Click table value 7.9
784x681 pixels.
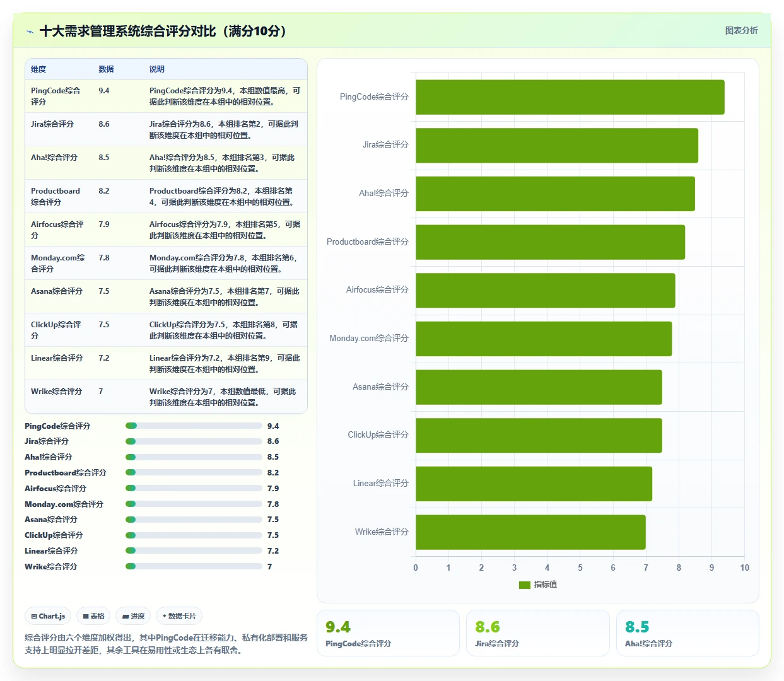pos(104,224)
